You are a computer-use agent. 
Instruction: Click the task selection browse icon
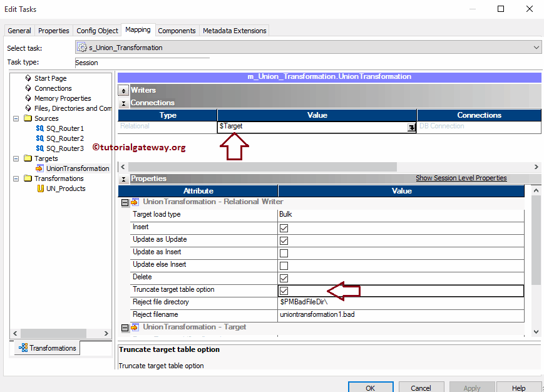tap(82, 47)
